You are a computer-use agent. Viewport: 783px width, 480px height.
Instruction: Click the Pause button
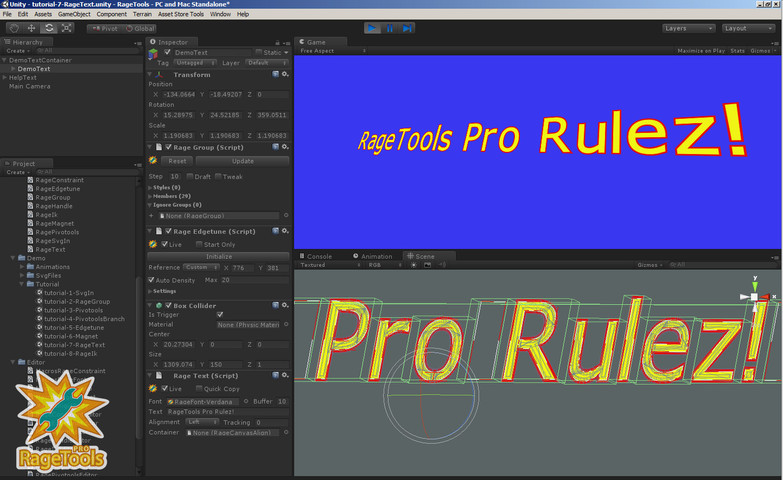pos(390,28)
